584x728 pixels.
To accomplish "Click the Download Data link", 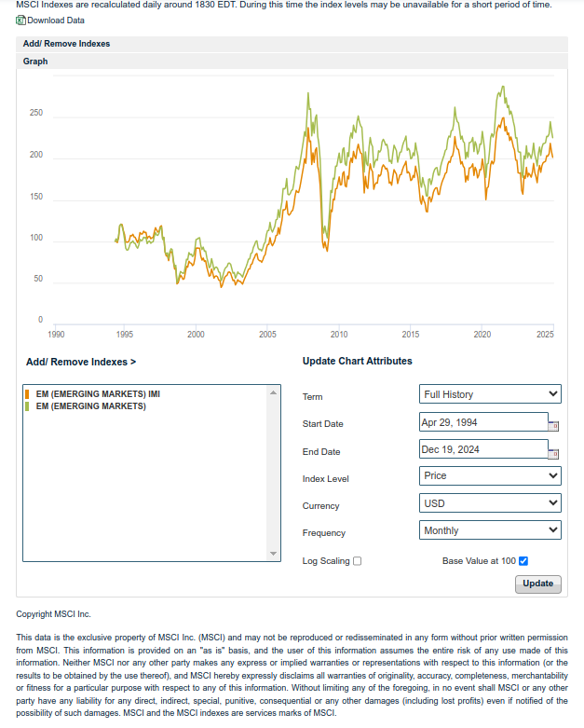I will [x=56, y=20].
